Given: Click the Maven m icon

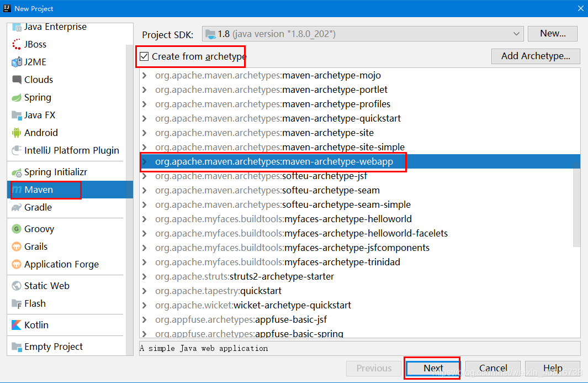Looking at the screenshot, I should [x=17, y=190].
